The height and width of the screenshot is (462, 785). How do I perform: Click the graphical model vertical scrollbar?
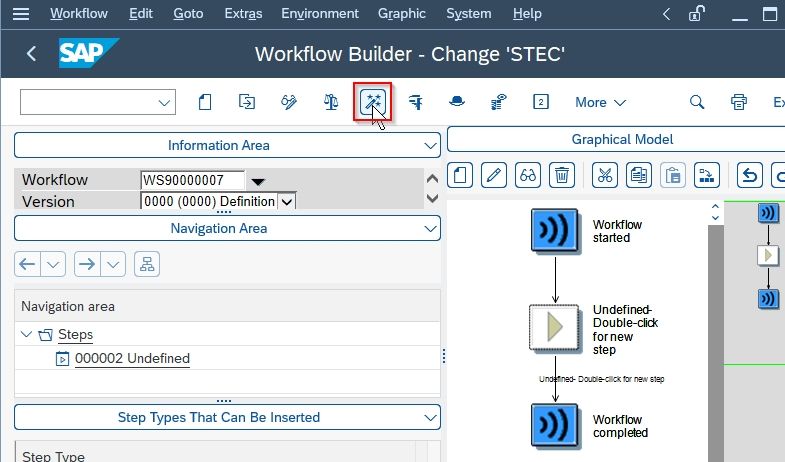(715, 343)
